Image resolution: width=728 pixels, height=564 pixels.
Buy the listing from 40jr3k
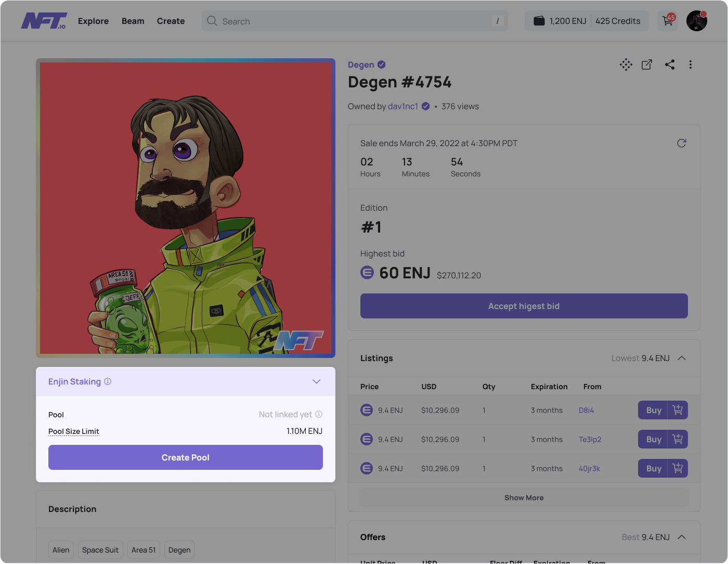coord(653,468)
